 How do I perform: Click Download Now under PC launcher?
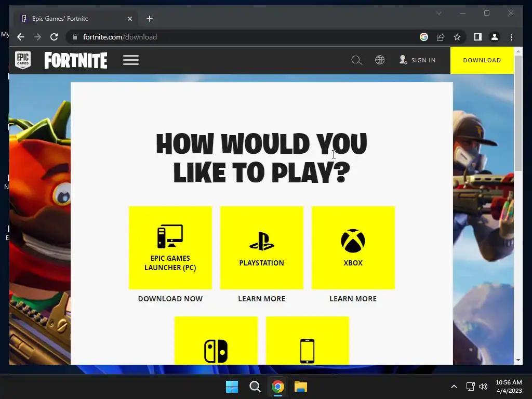(170, 299)
